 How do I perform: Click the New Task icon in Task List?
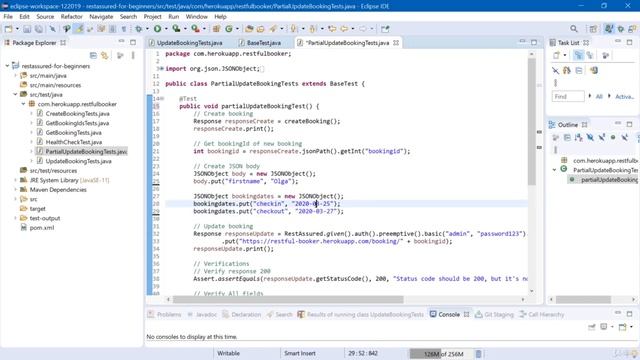(556, 55)
